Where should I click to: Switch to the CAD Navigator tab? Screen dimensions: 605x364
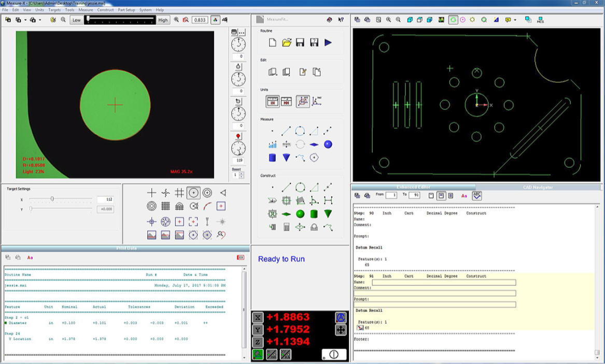[x=539, y=187]
